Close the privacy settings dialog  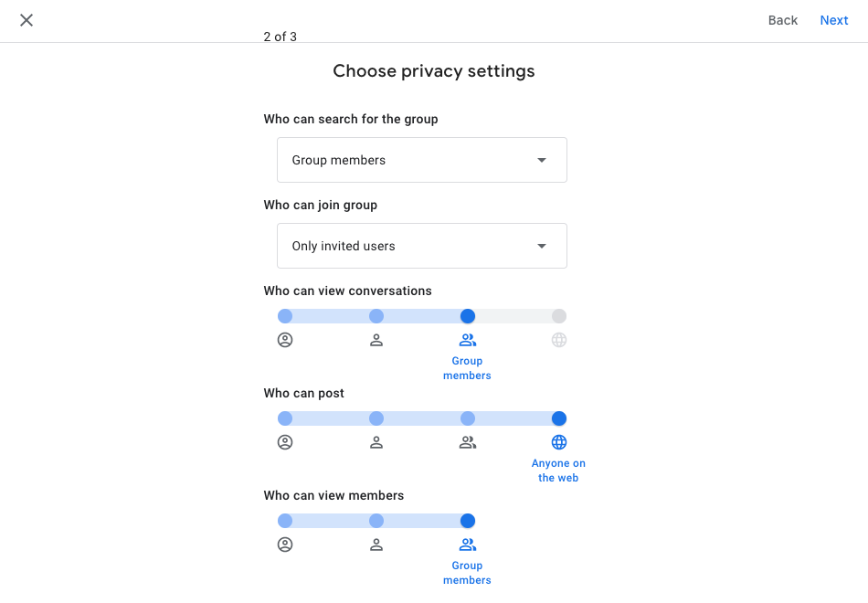tap(26, 20)
